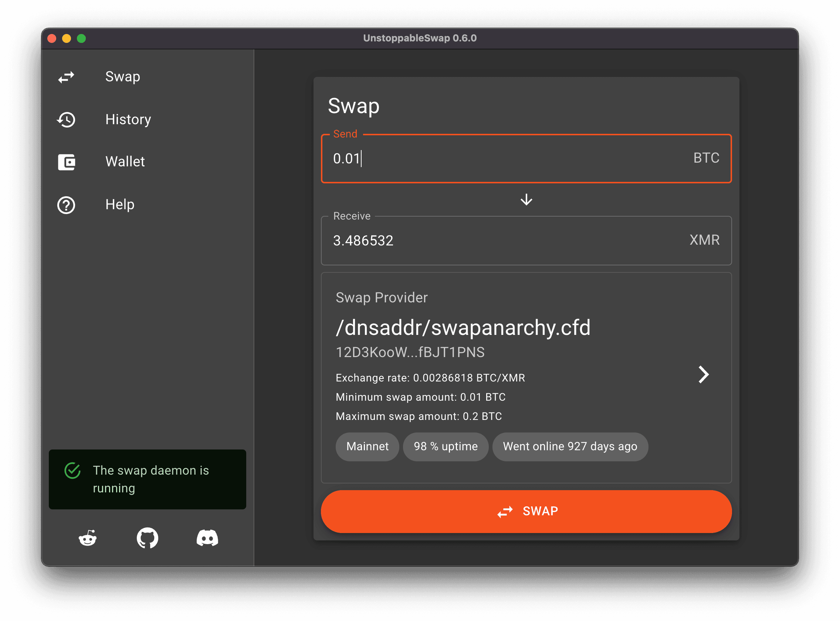Select provider address /dnsaddr/swapanarchy.cfd
This screenshot has height=621, width=840.
click(x=463, y=328)
